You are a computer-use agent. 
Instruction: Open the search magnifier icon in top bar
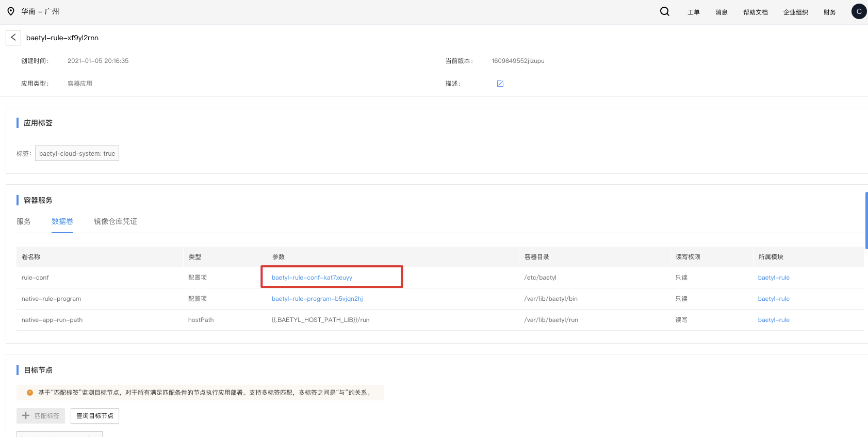coord(665,11)
